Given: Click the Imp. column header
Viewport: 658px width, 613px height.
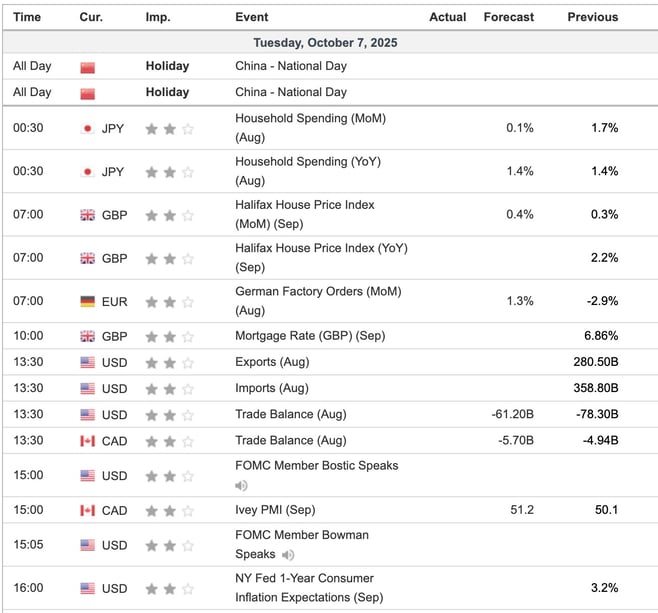Looking at the screenshot, I should point(158,17).
